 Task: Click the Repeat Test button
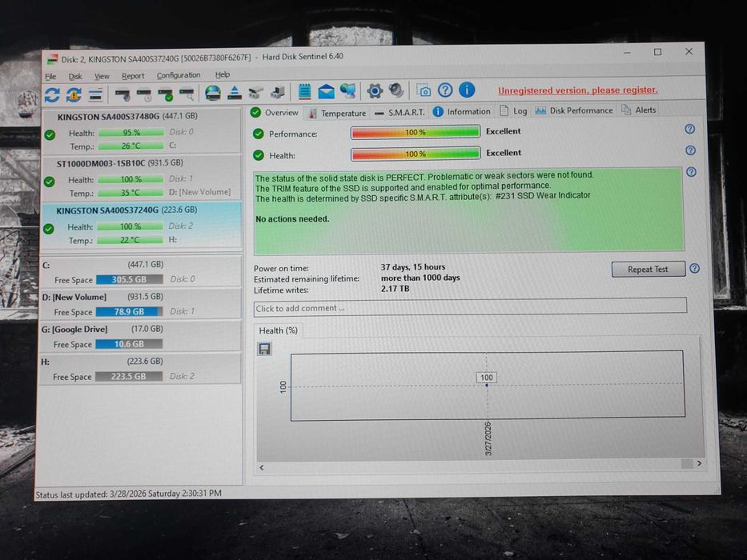pyautogui.click(x=649, y=269)
